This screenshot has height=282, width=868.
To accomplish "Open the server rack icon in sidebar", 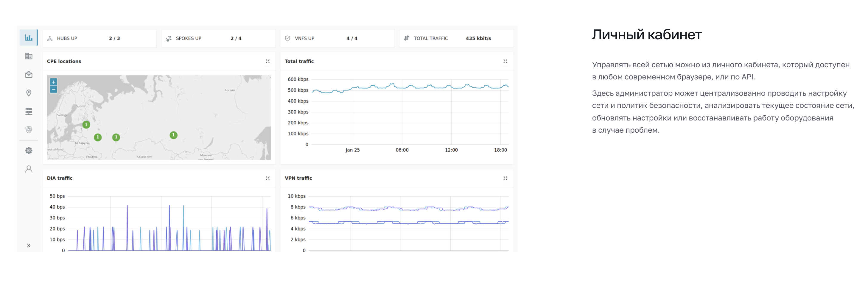I will 29,111.
